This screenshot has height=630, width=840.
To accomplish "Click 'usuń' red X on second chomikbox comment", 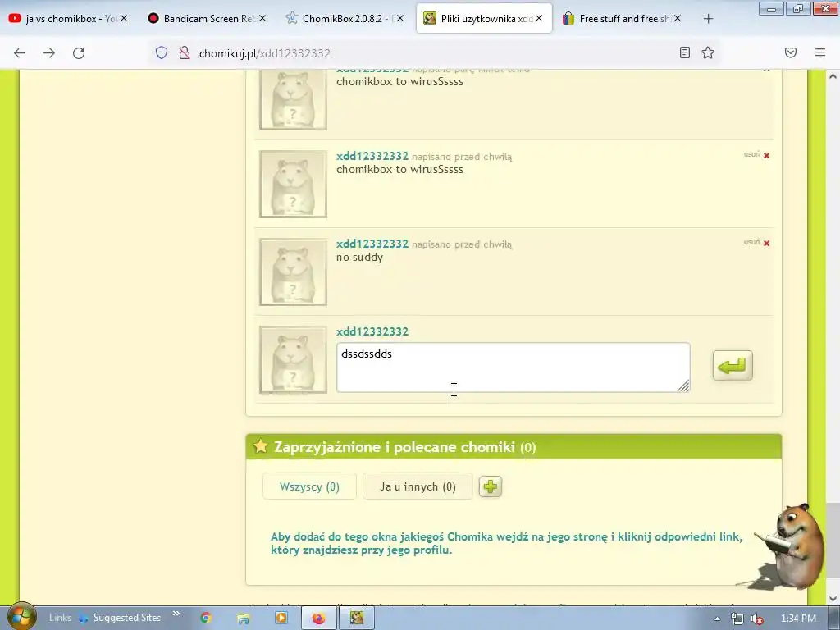I will pyautogui.click(x=767, y=155).
